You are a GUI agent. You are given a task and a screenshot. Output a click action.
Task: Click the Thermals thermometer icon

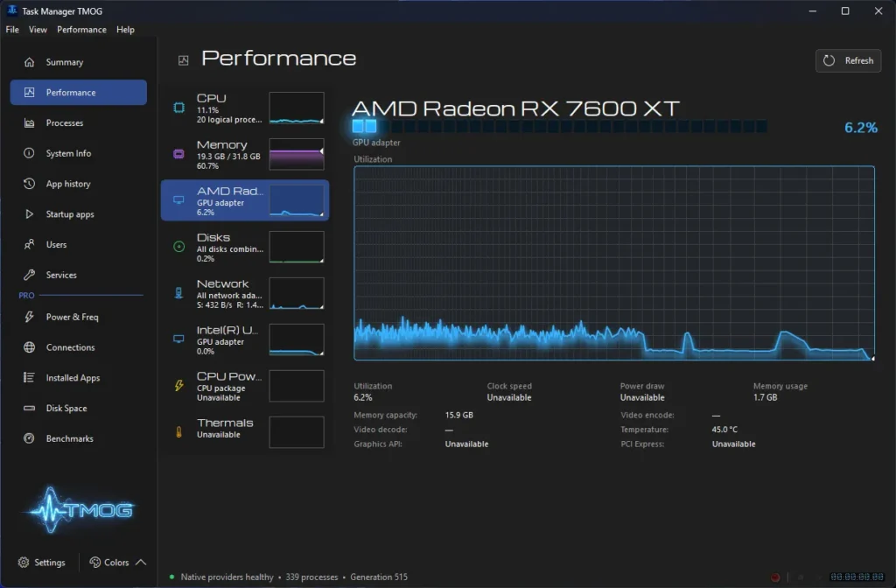click(x=178, y=432)
